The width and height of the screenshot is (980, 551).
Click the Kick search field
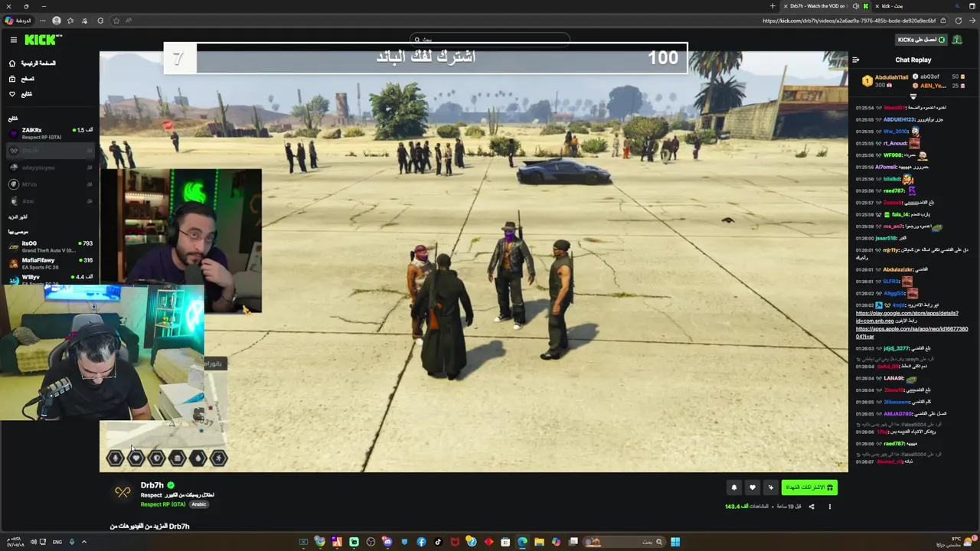[490, 39]
